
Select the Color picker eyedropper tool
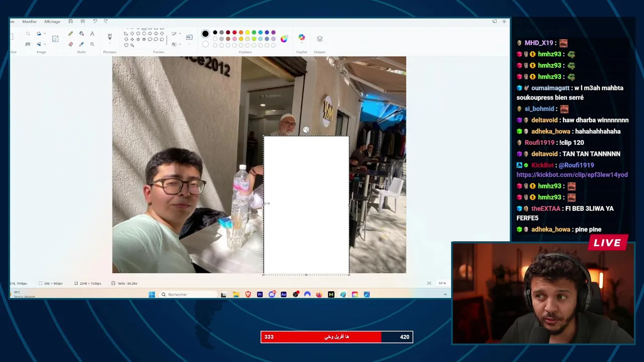pyautogui.click(x=82, y=44)
